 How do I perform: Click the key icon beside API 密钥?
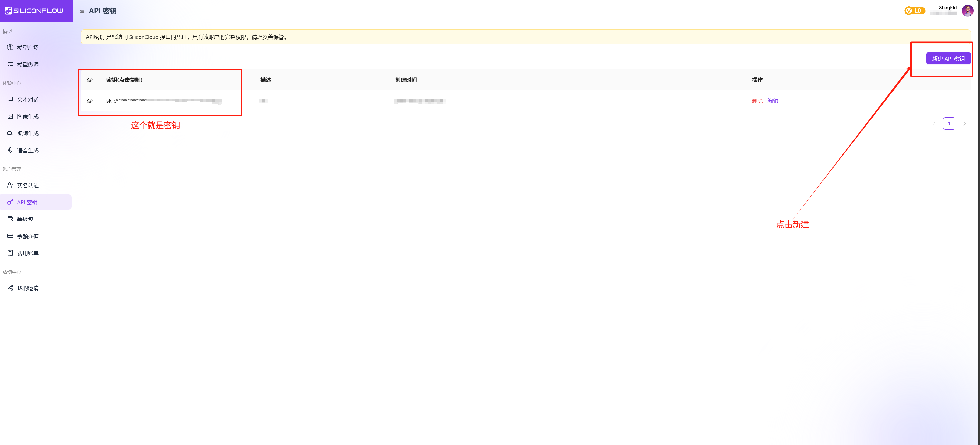point(10,202)
